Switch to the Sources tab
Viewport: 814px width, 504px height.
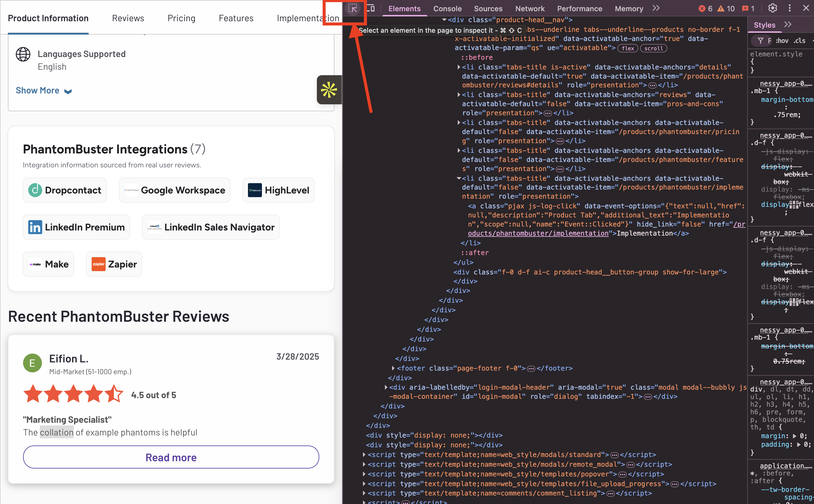[x=488, y=9]
